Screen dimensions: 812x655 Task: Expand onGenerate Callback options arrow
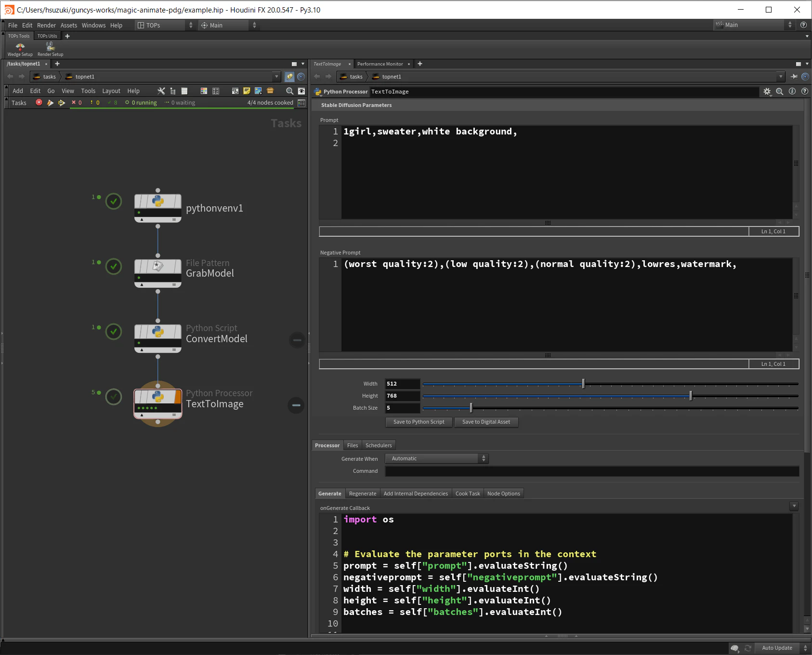click(x=794, y=506)
